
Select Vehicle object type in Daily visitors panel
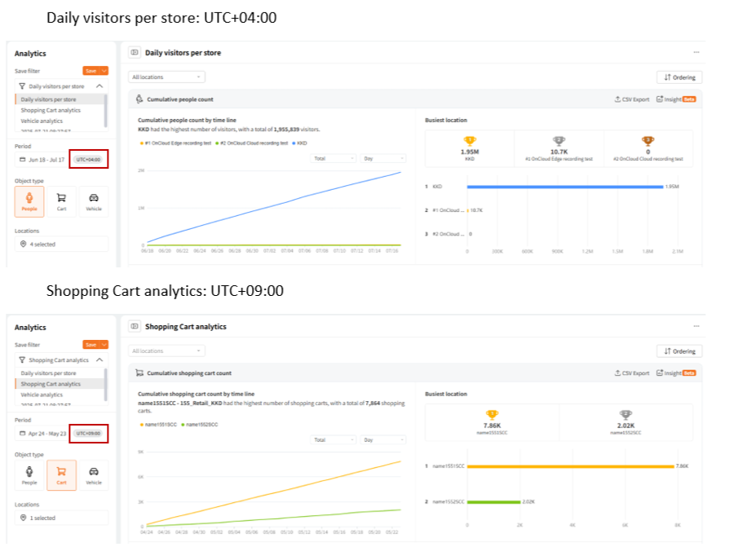tap(94, 201)
